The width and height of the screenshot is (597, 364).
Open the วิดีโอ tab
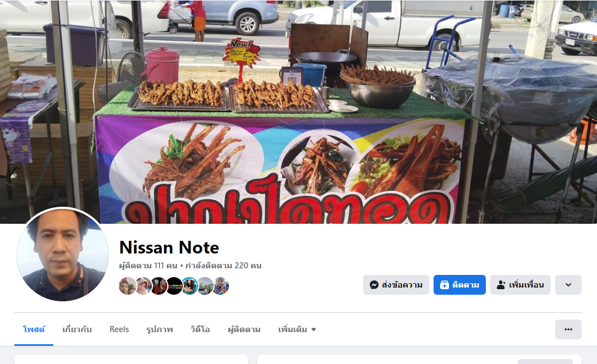tap(200, 329)
